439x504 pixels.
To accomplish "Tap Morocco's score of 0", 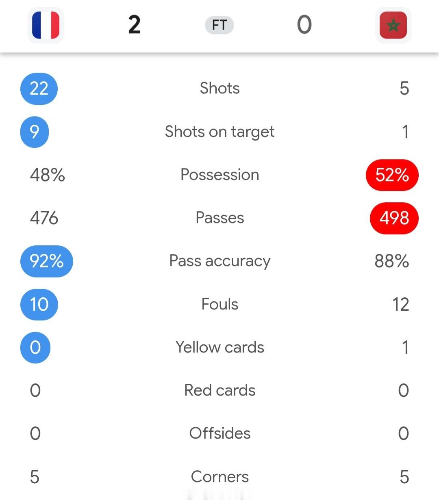I will point(304,25).
